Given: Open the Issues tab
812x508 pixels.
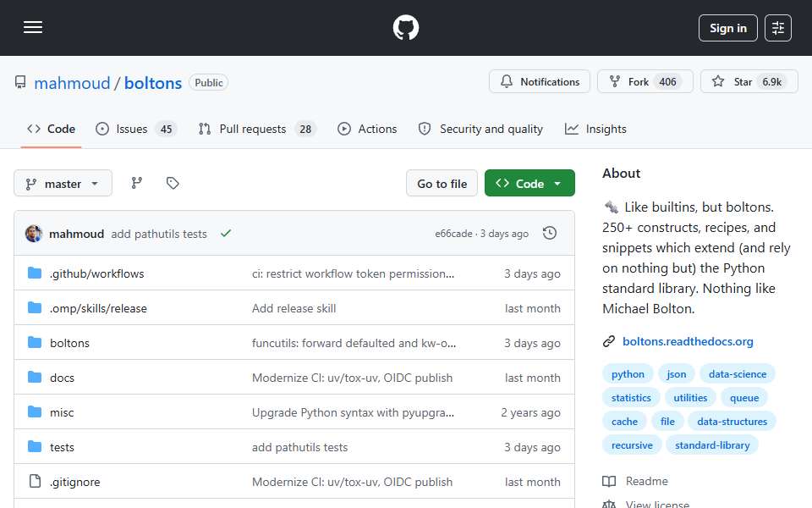Looking at the screenshot, I should click(137, 129).
